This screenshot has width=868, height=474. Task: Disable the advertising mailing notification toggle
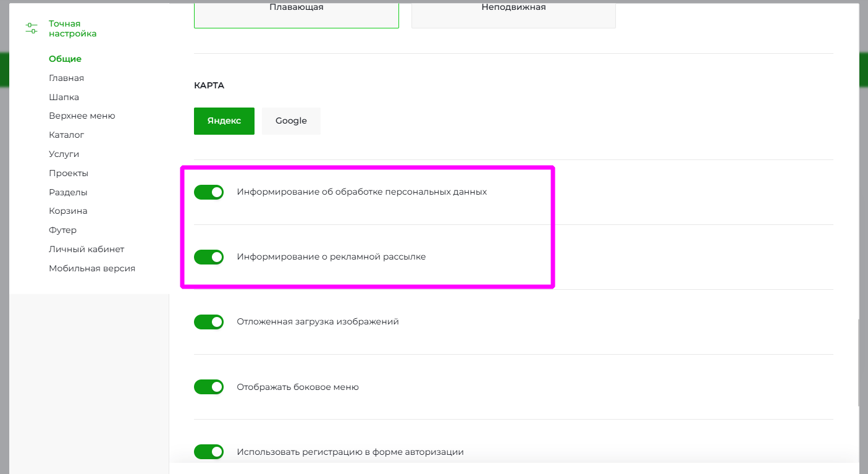[x=209, y=257]
